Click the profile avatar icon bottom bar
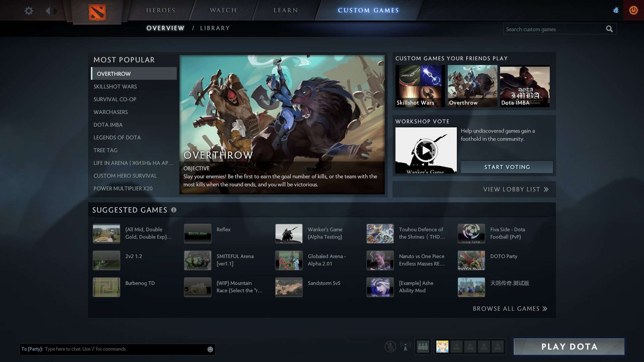The width and height of the screenshot is (644, 362). (442, 347)
